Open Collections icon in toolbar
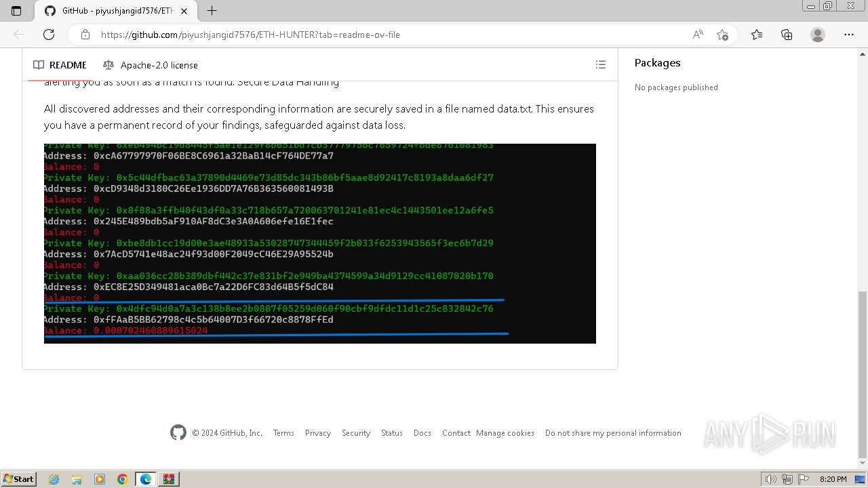The width and height of the screenshot is (868, 488). (x=787, y=35)
